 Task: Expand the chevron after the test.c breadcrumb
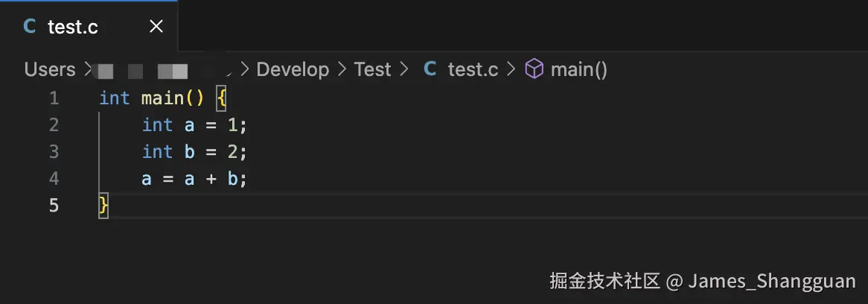point(511,69)
